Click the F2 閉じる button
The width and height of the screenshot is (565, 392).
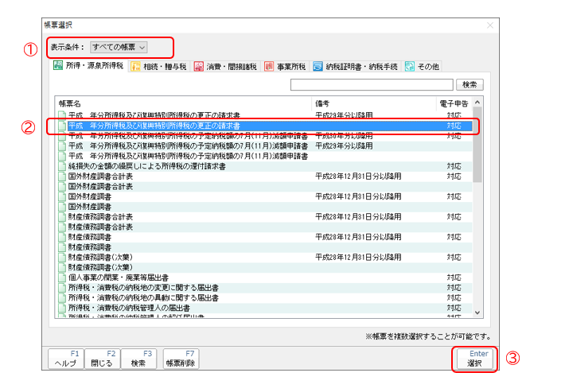103,359
